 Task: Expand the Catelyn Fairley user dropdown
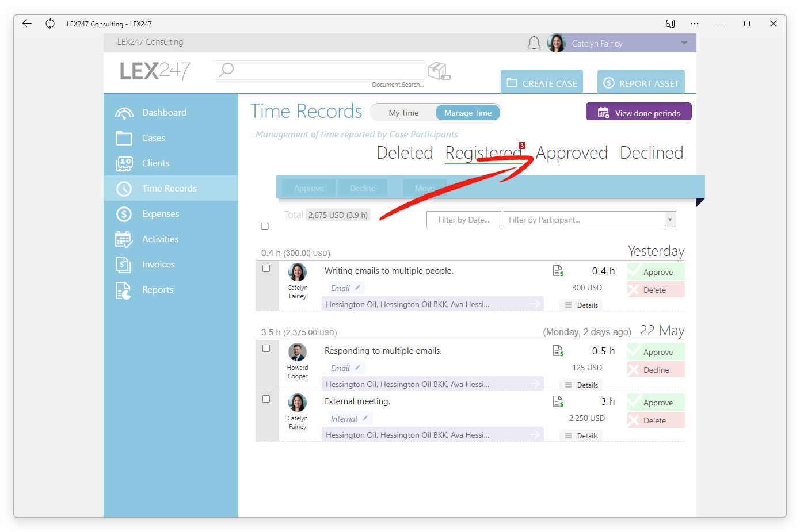click(x=684, y=43)
